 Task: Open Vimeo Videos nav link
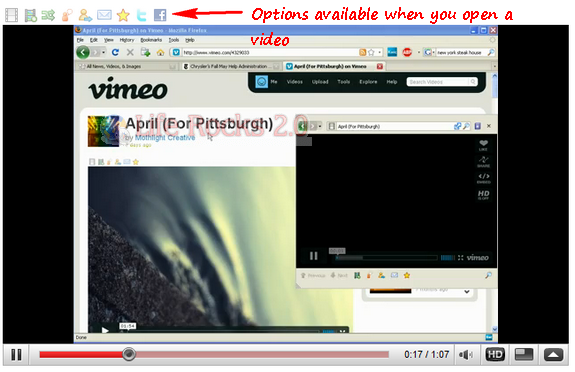[294, 82]
